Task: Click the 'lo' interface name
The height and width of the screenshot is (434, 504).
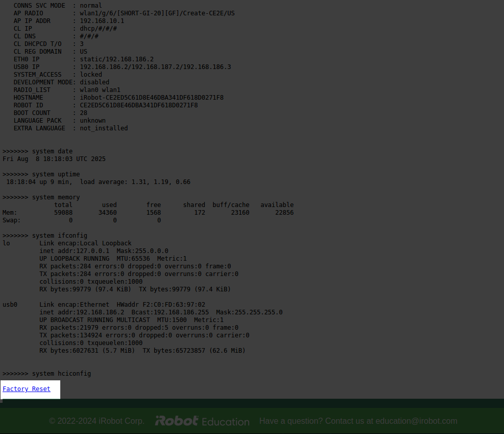Action: click(x=6, y=243)
